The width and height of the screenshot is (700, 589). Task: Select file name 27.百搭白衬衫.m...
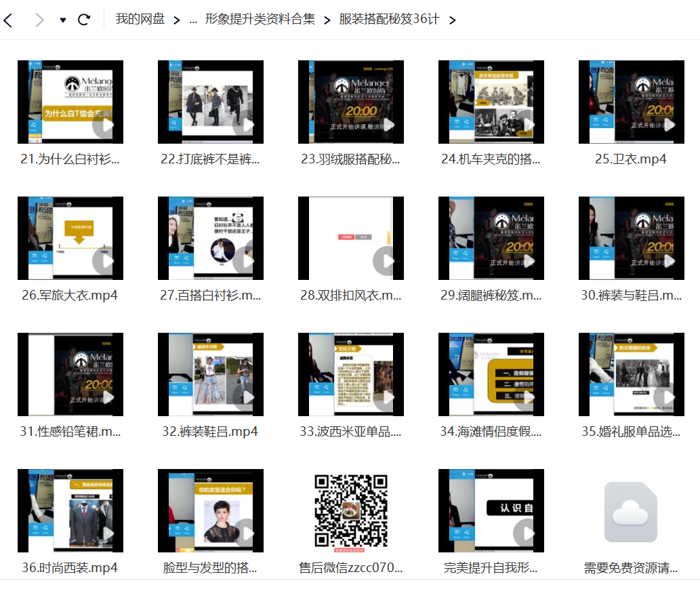pyautogui.click(x=211, y=295)
